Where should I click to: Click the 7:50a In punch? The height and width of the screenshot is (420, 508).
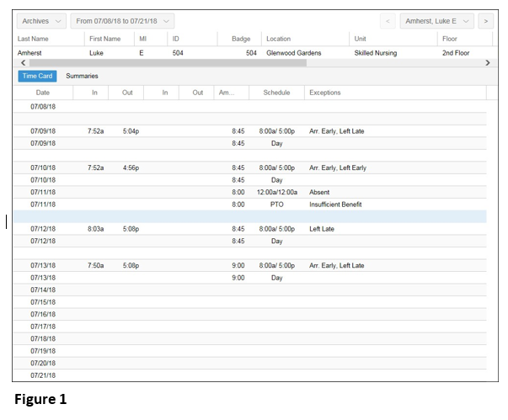tap(95, 265)
